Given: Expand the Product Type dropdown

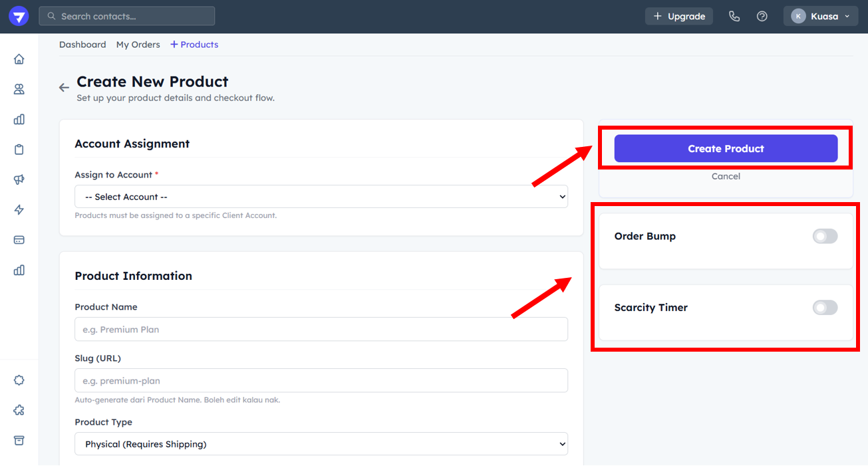Looking at the screenshot, I should tap(321, 444).
